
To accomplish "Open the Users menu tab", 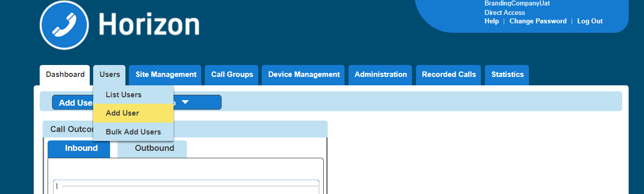I will [x=110, y=74].
